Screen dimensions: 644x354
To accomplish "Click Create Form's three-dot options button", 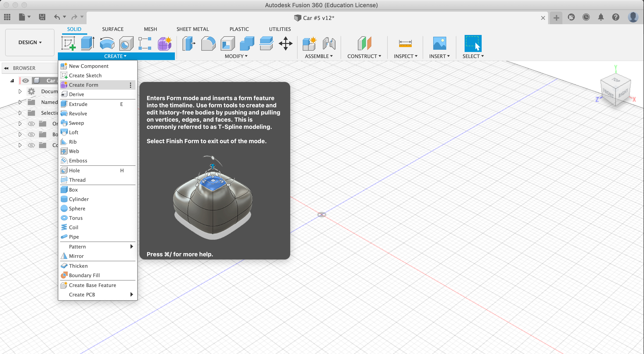I will coord(130,85).
